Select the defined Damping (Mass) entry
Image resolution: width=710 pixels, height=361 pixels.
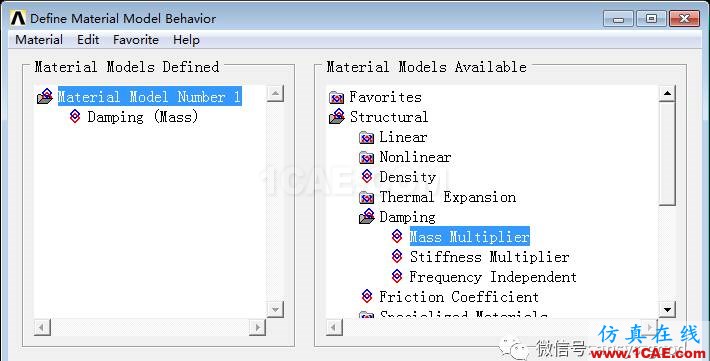coord(143,117)
